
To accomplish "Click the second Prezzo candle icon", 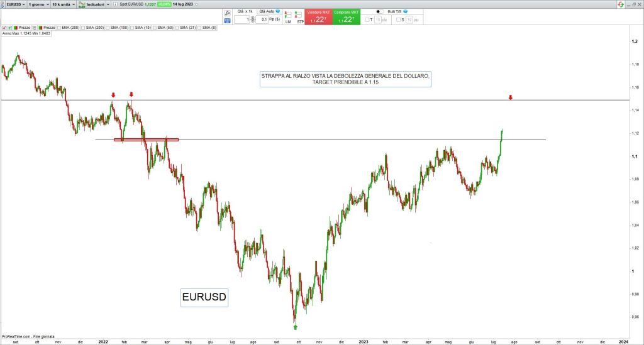I will click(x=40, y=28).
